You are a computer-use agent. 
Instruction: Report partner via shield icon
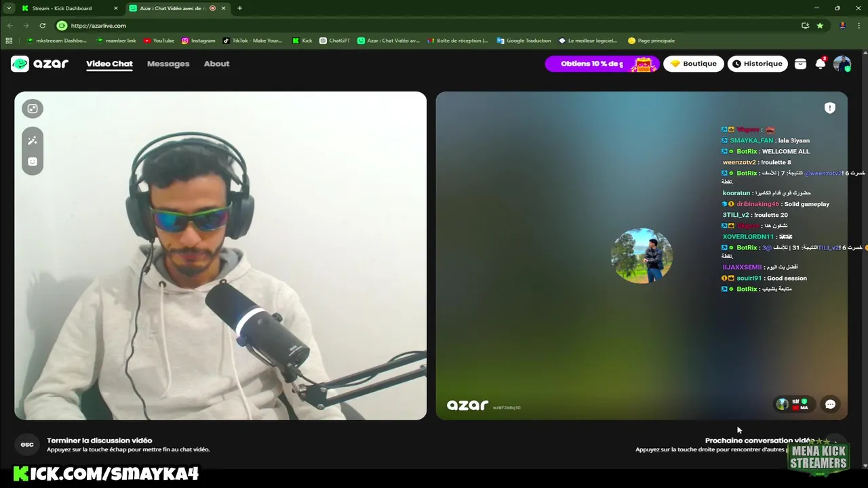click(x=830, y=108)
